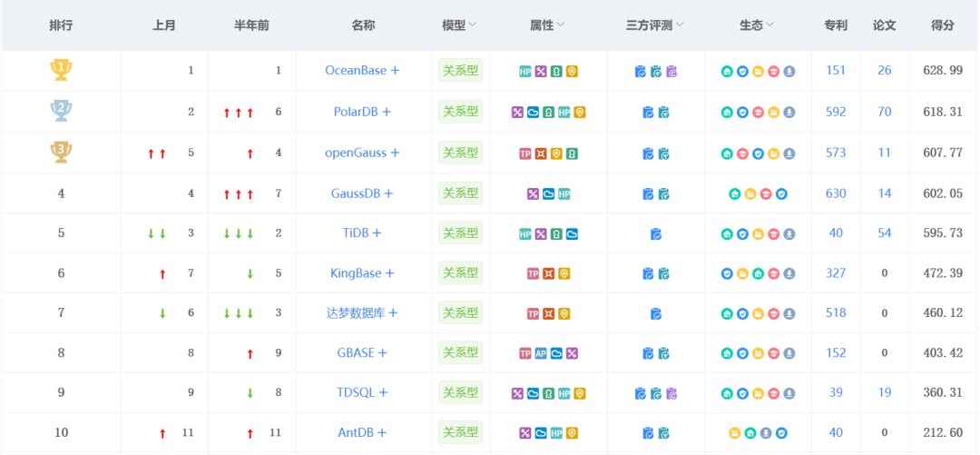Click the blue shield ecosystem icon in PolarDB row
The width and height of the screenshot is (980, 455).
[742, 112]
